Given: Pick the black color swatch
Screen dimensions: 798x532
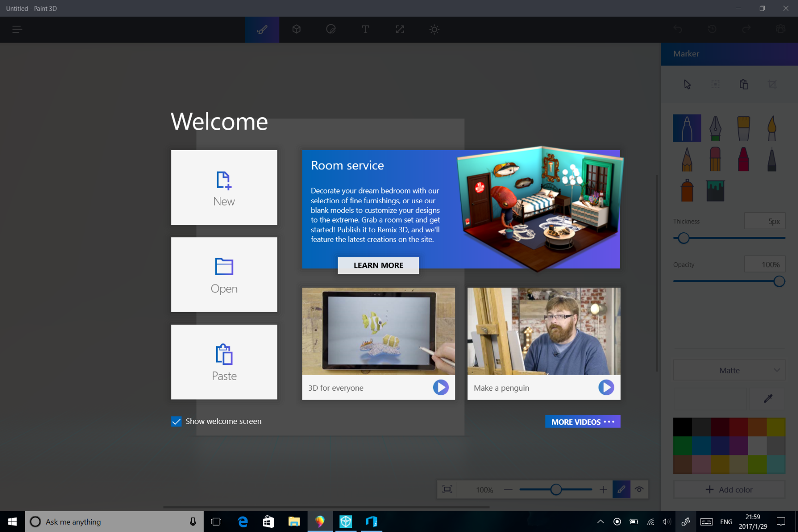Looking at the screenshot, I should (683, 427).
